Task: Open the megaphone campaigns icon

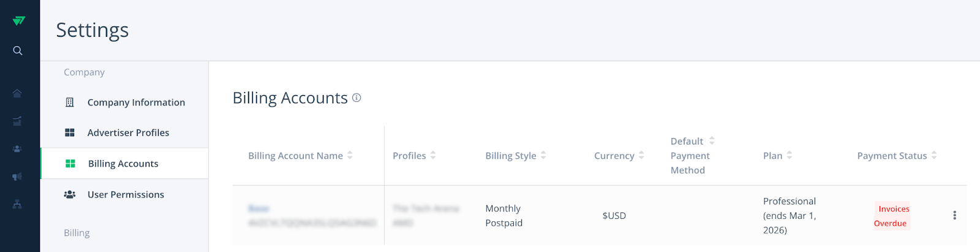Action: (17, 177)
